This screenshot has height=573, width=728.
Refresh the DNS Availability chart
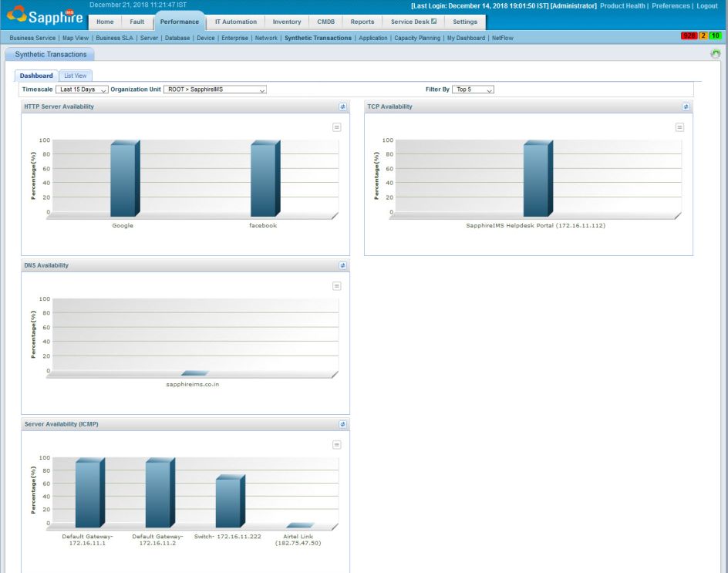[342, 265]
